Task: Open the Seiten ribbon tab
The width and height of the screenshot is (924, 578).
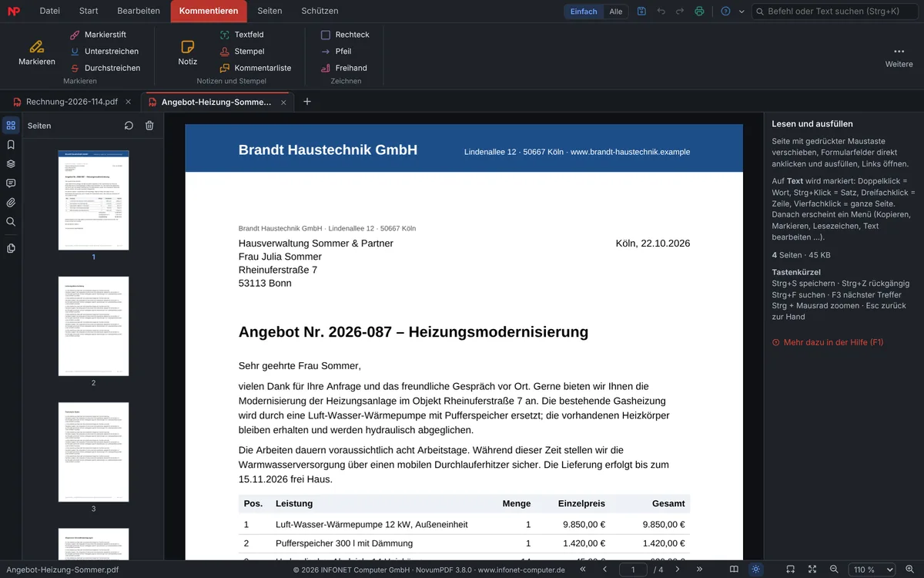Action: 269,11
